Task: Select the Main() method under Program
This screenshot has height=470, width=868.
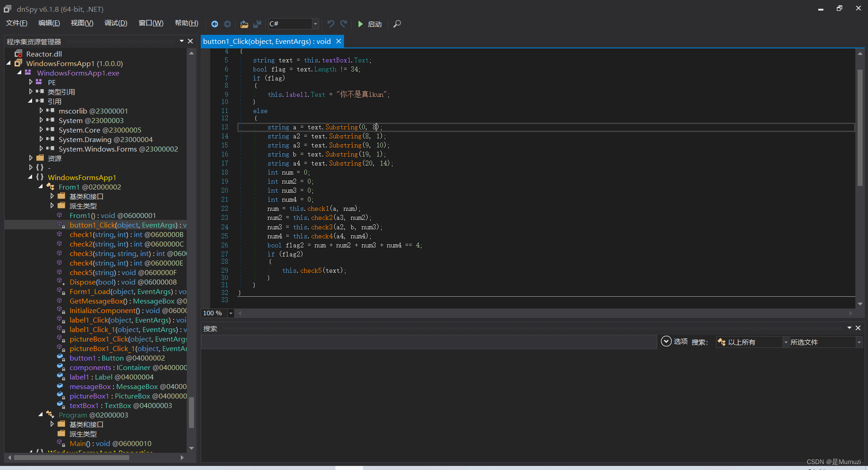Action: tap(110, 443)
